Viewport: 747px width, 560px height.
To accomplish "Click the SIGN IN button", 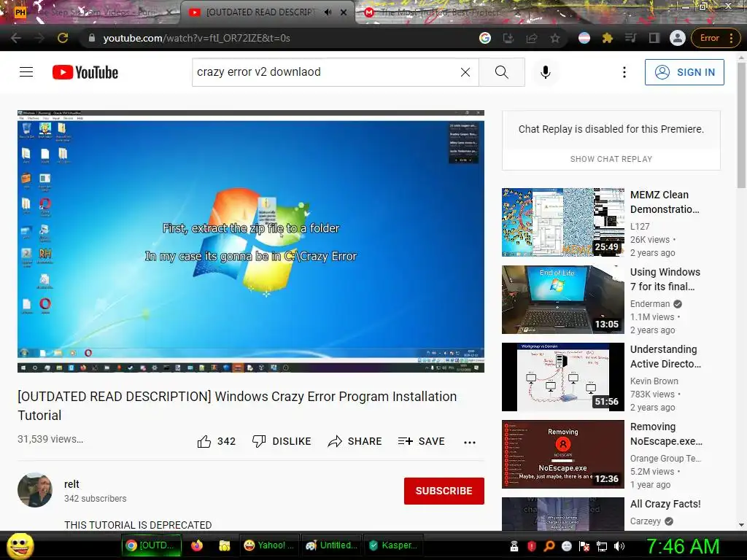I will pyautogui.click(x=684, y=72).
